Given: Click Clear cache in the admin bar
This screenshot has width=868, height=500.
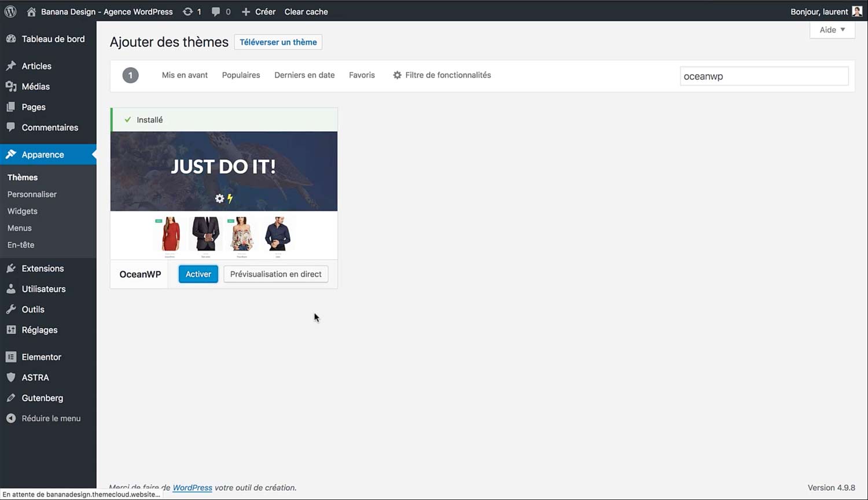Looking at the screenshot, I should 306,12.
